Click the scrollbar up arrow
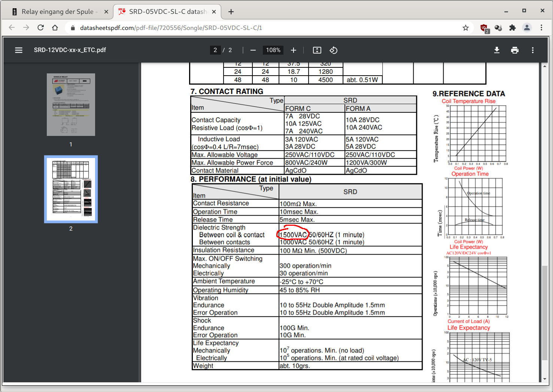Image resolution: width=553 pixels, height=392 pixels. (x=545, y=66)
